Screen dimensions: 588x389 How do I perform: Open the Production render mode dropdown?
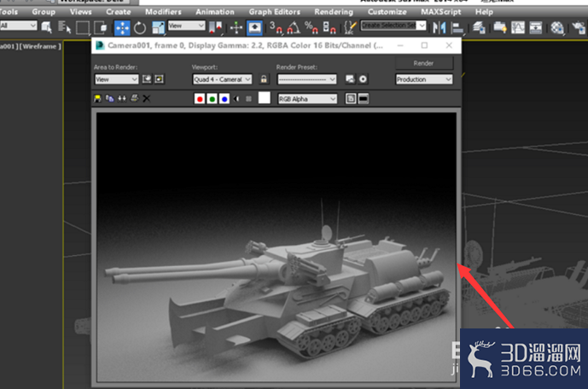(x=424, y=79)
